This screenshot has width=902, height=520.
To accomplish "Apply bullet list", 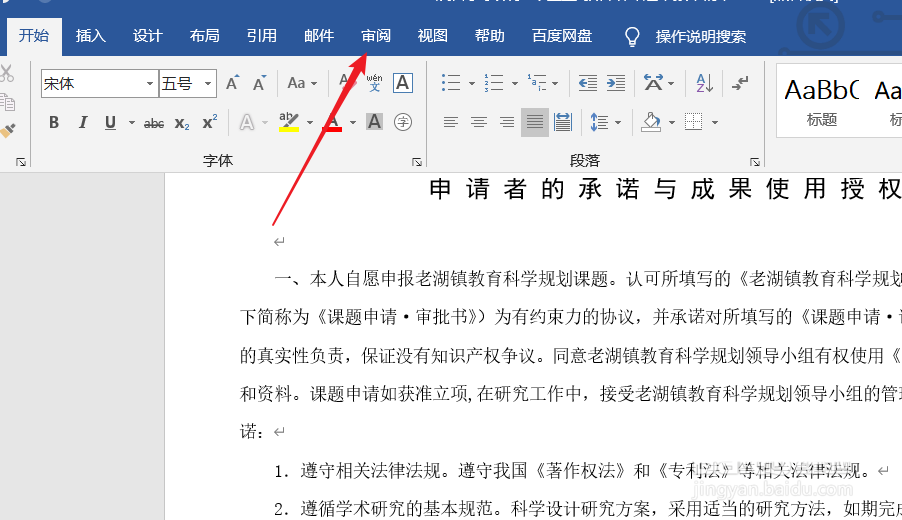I will pos(451,83).
